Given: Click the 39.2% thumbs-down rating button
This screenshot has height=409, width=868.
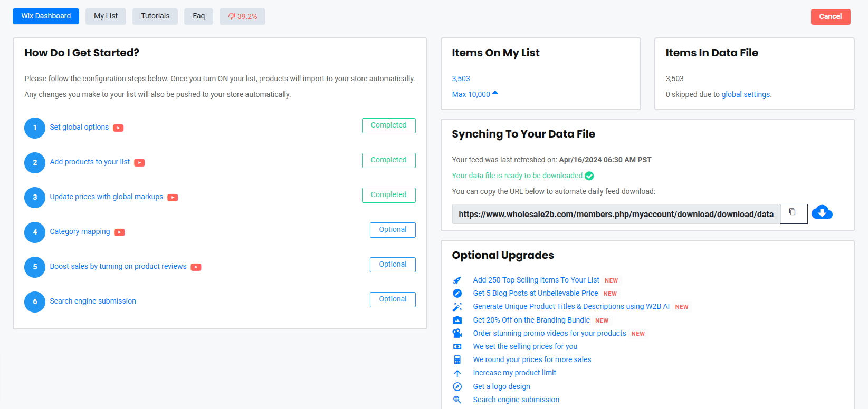Looking at the screenshot, I should coord(242,16).
